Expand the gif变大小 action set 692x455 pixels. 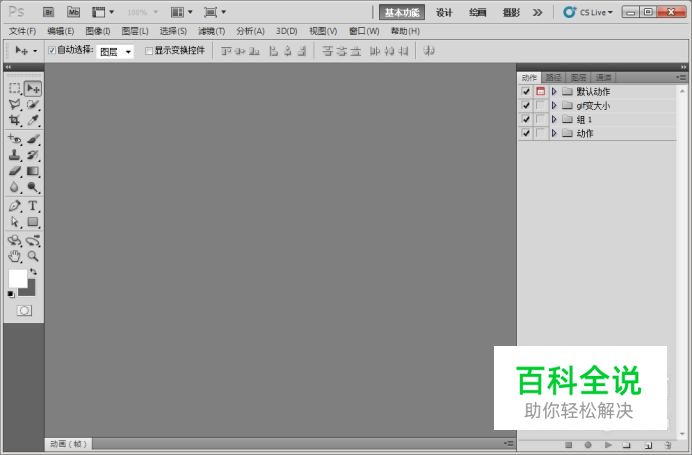pos(554,105)
